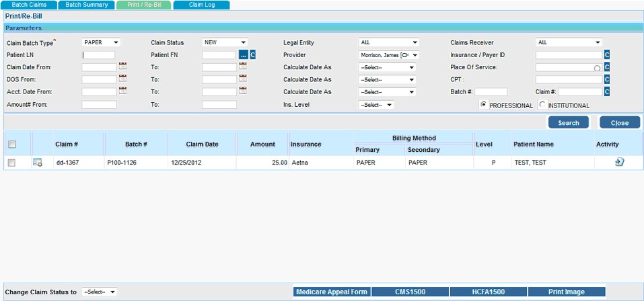Click into the Patient LN input field

99,55
